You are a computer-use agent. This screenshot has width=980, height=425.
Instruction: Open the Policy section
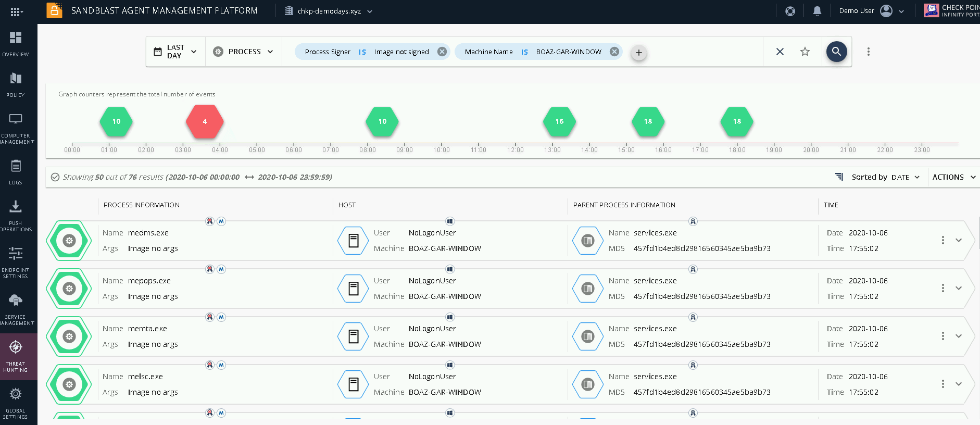16,84
